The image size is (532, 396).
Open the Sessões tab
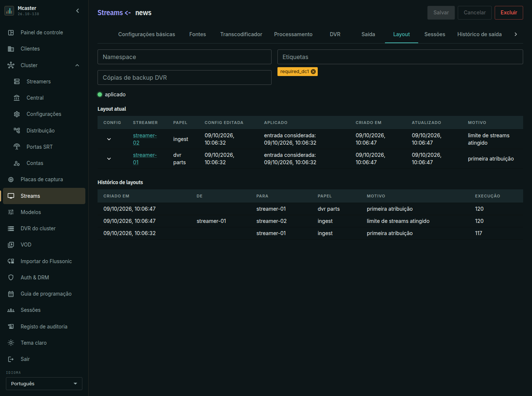click(x=434, y=34)
